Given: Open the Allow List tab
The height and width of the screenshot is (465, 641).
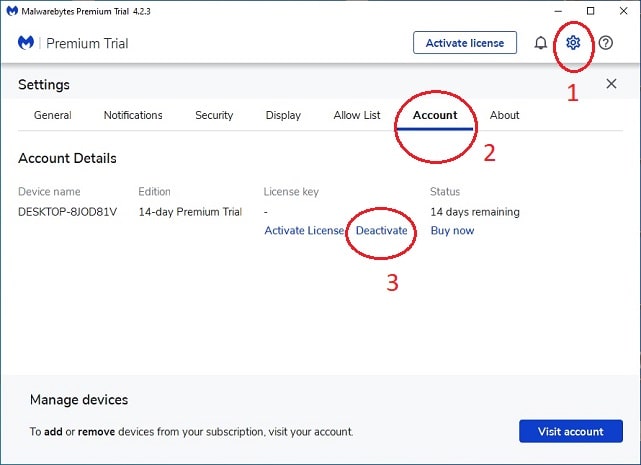Looking at the screenshot, I should pyautogui.click(x=357, y=115).
